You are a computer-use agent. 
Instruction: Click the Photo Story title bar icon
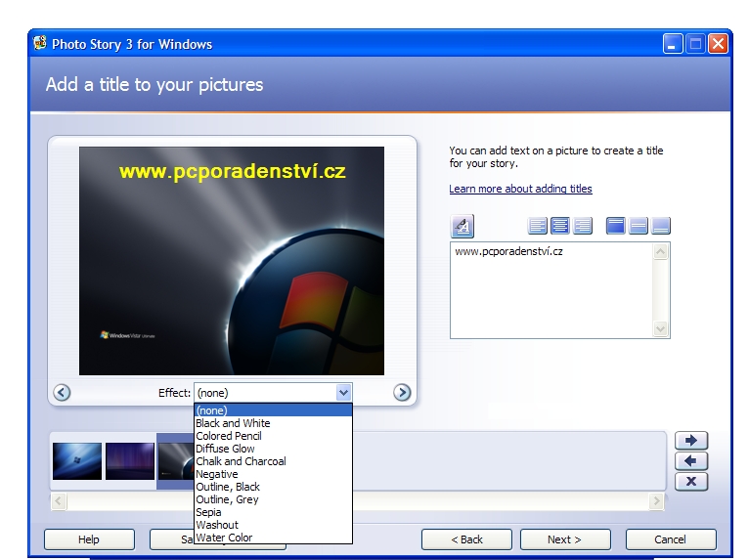coord(40,43)
